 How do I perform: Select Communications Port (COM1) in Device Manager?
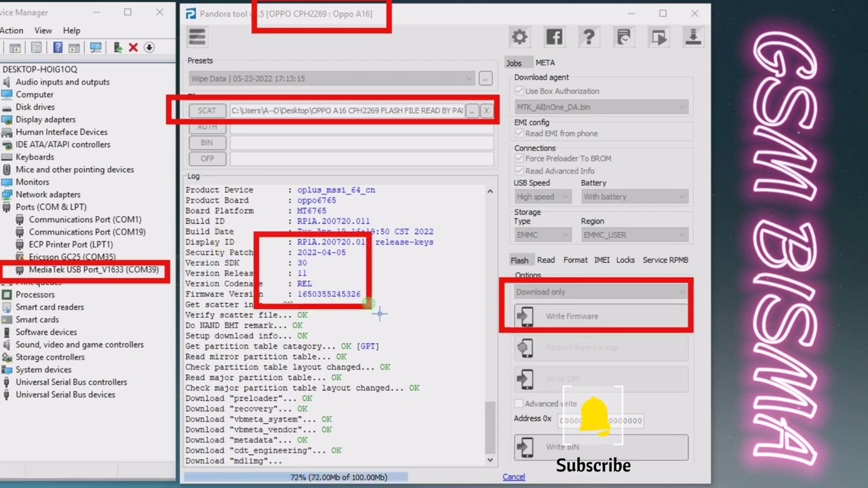[x=85, y=220]
